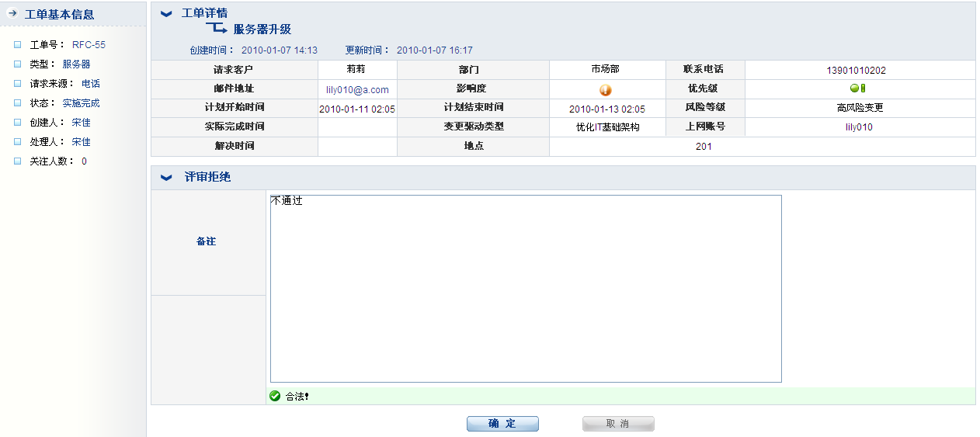Click the lily010 network account value
Image resolution: width=980 pixels, height=437 pixels.
pos(859,127)
